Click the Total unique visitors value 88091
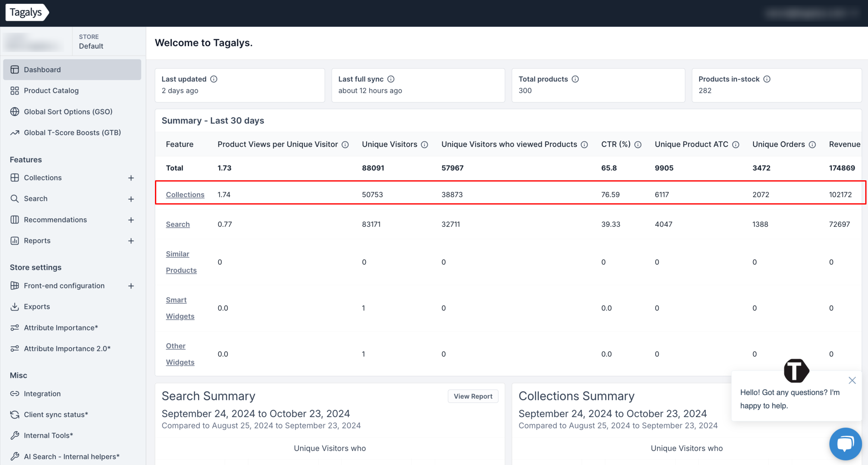This screenshot has height=465, width=868. pyautogui.click(x=373, y=168)
